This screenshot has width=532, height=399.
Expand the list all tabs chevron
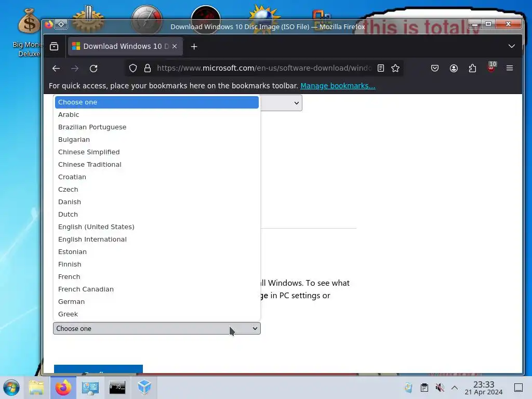pos(512,46)
